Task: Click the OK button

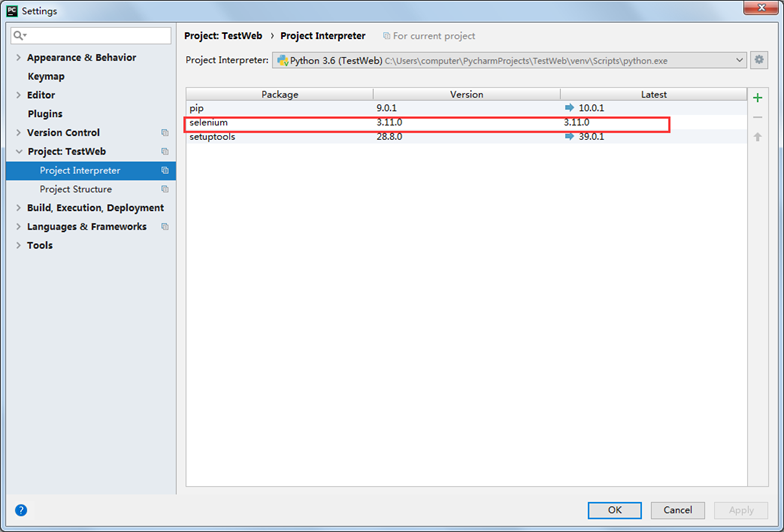Action: tap(614, 510)
